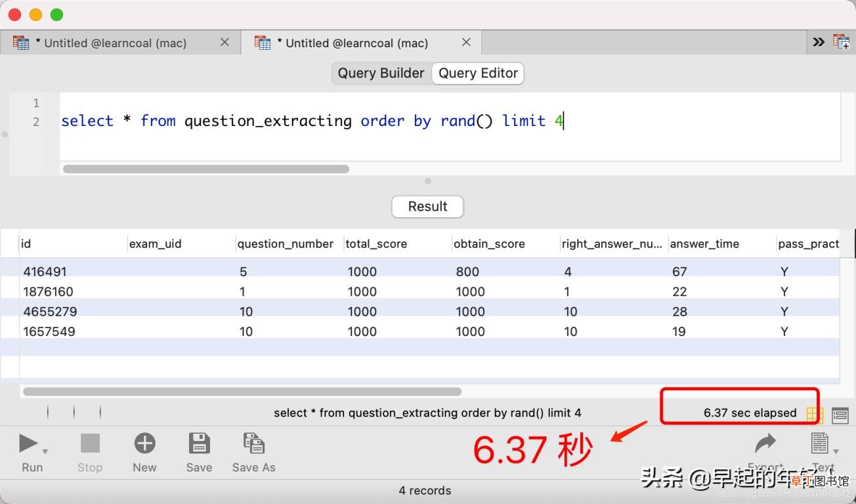Click the answer_time value 67

[x=679, y=272]
